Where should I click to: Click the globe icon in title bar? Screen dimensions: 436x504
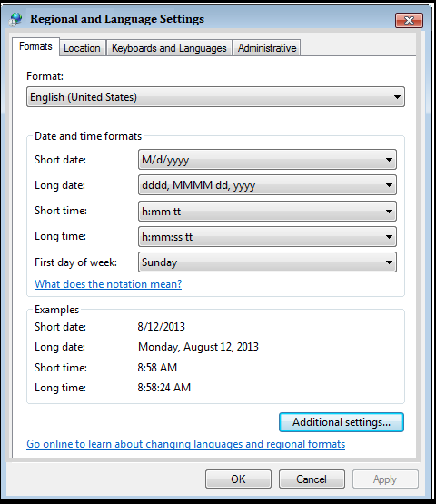tap(15, 19)
